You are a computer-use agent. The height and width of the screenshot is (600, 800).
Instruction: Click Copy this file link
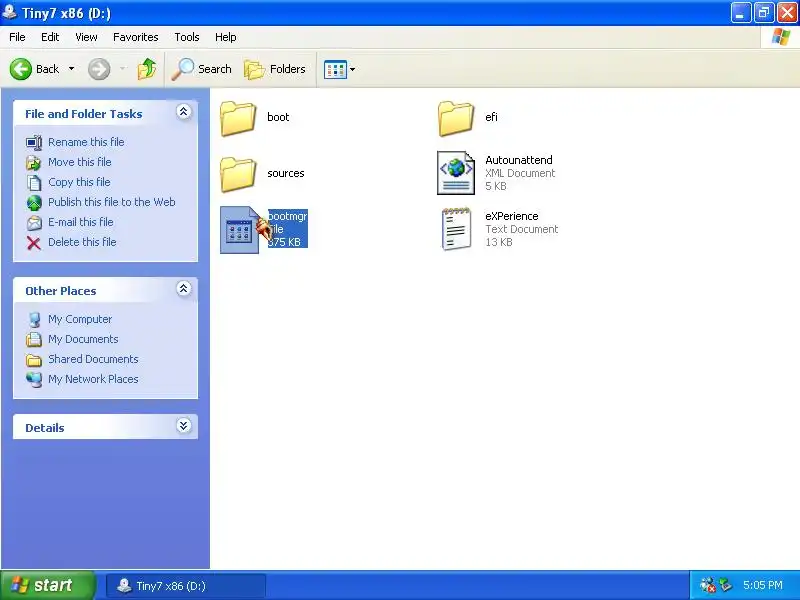point(79,182)
